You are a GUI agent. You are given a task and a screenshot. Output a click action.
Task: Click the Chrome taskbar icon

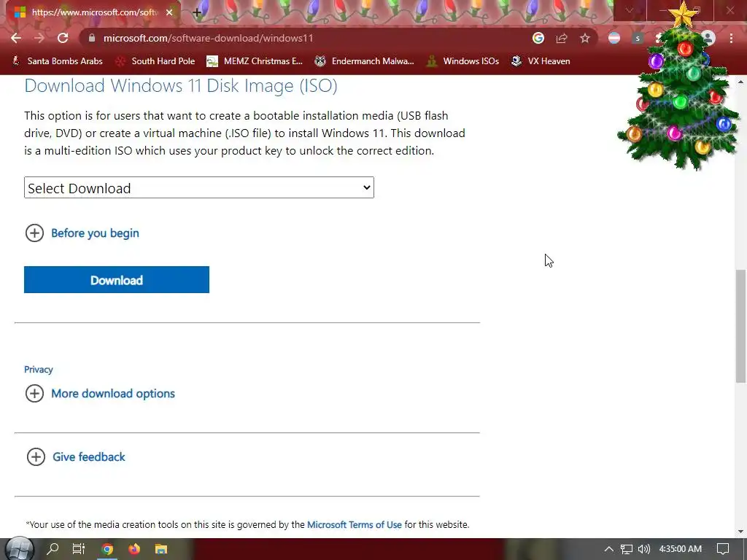108,549
